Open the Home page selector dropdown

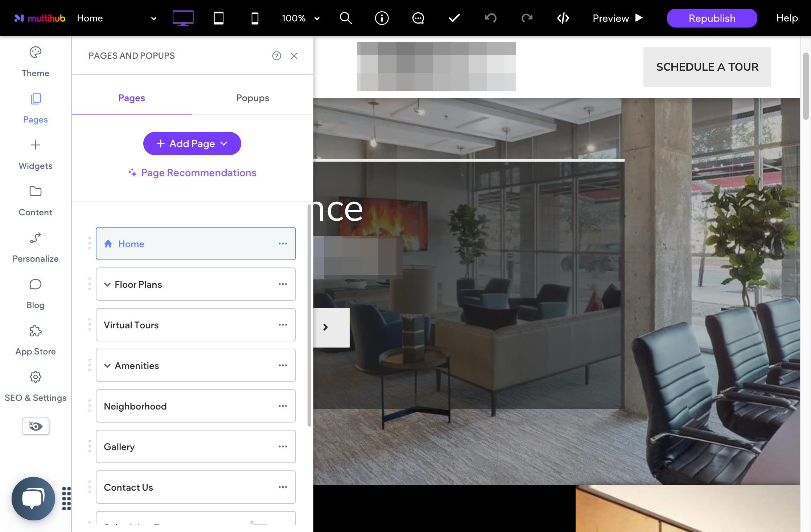117,18
